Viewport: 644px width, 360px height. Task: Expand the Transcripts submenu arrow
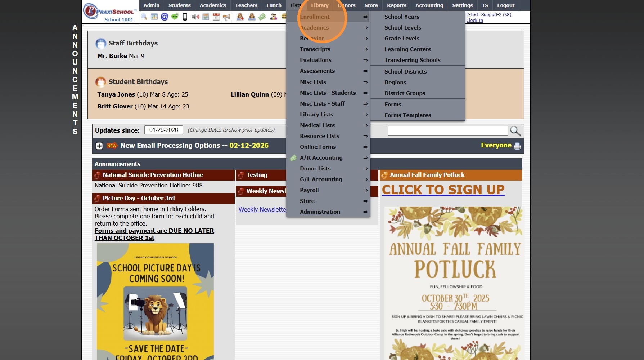(x=365, y=49)
